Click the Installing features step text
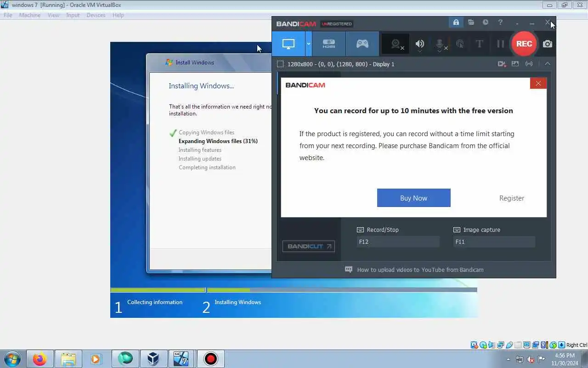This screenshot has width=588, height=368. click(x=200, y=150)
